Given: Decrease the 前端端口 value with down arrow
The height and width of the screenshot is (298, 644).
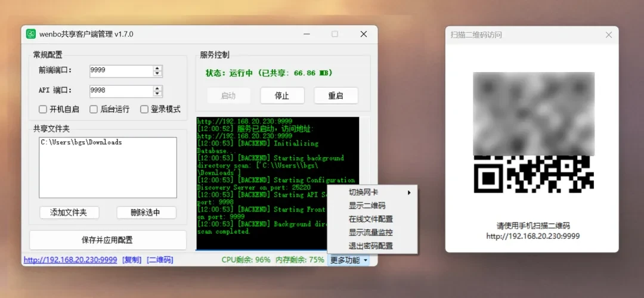Looking at the screenshot, I should (x=157, y=74).
